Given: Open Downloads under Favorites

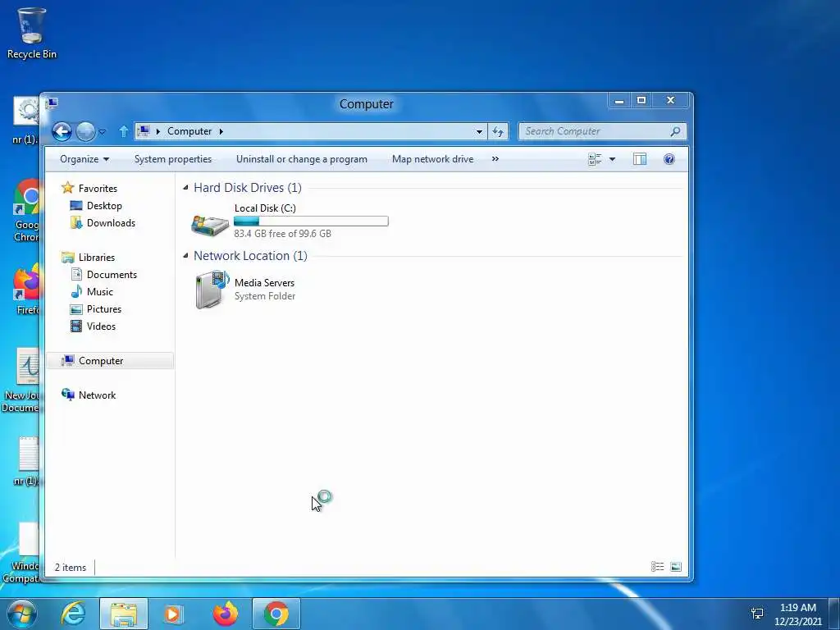Looking at the screenshot, I should coord(111,223).
